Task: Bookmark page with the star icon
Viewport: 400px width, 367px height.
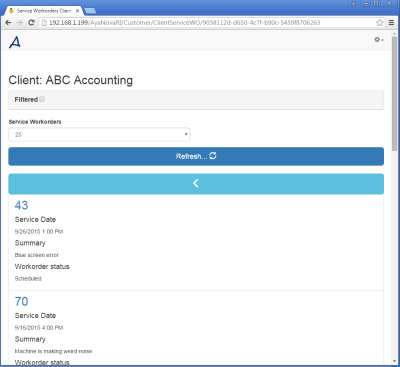Action: (379, 23)
